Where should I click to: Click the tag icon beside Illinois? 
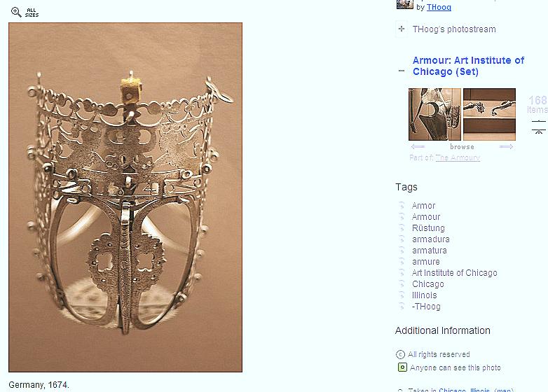tap(402, 295)
